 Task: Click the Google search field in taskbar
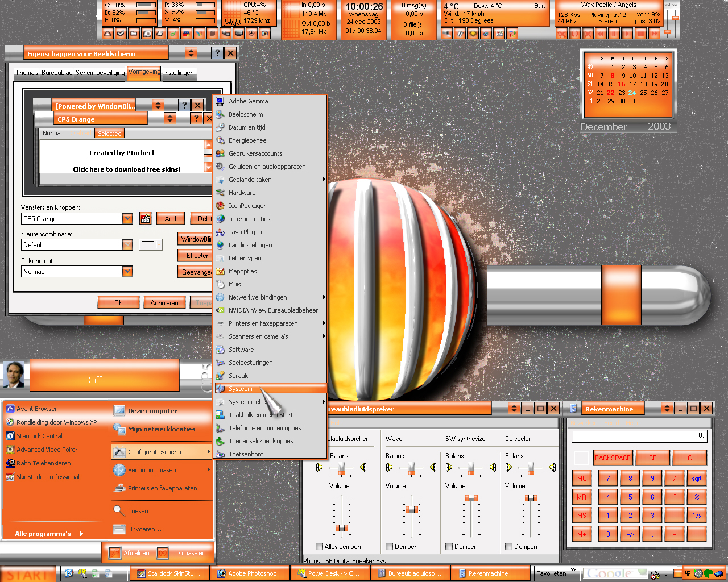[615, 573]
